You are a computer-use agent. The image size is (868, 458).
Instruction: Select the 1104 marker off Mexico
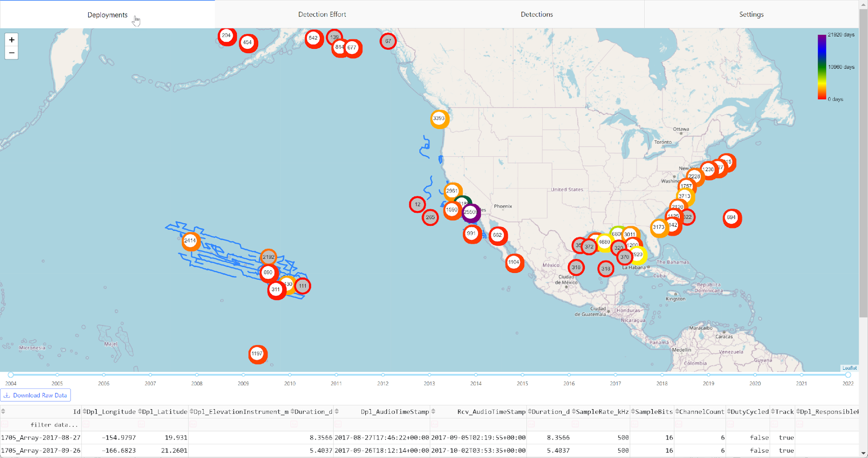(514, 262)
